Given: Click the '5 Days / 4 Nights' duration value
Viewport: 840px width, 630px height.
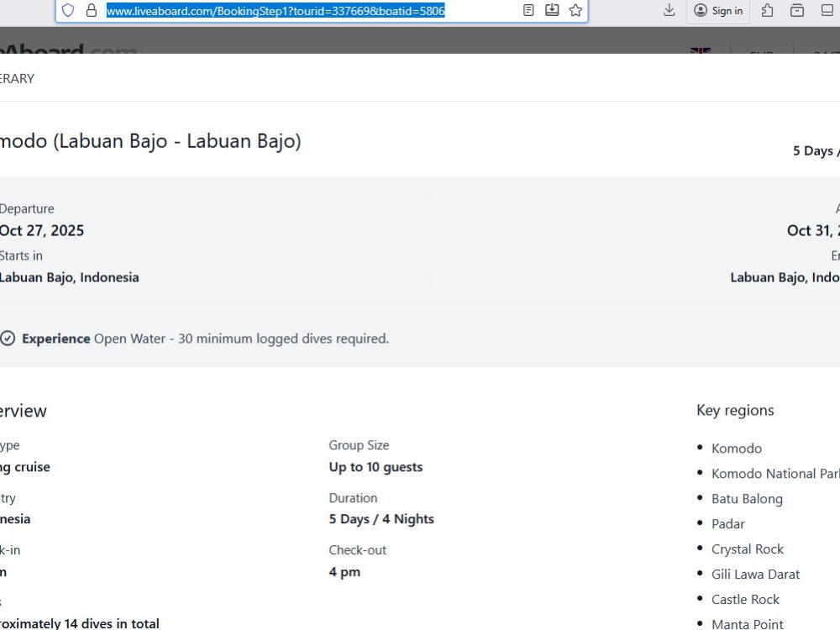Looking at the screenshot, I should tap(381, 519).
